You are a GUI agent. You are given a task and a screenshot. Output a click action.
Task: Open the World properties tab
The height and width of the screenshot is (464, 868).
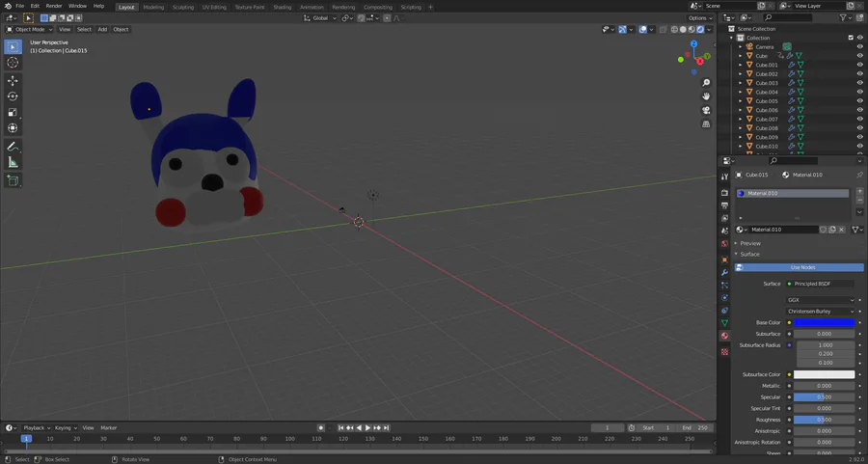[724, 244]
